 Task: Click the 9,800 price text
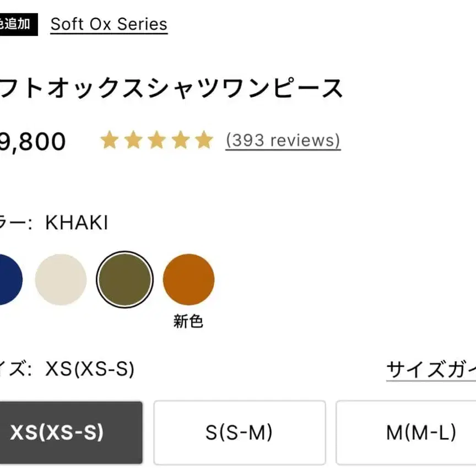click(x=33, y=142)
